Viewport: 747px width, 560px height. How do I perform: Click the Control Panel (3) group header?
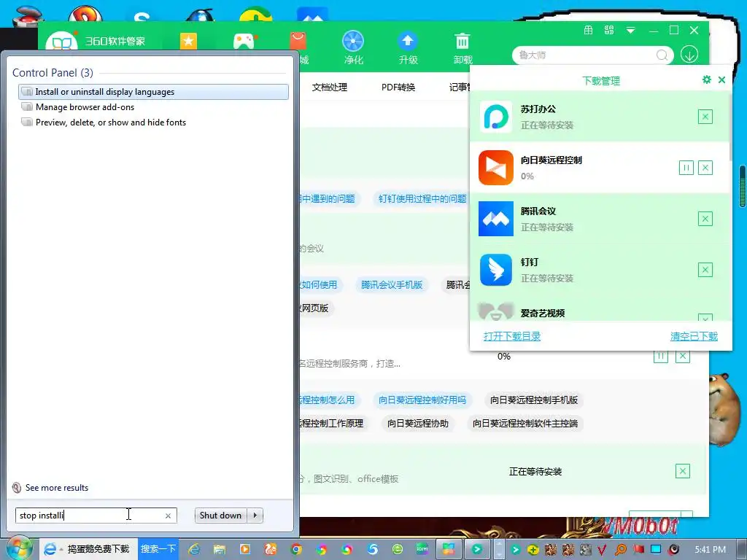coord(53,73)
